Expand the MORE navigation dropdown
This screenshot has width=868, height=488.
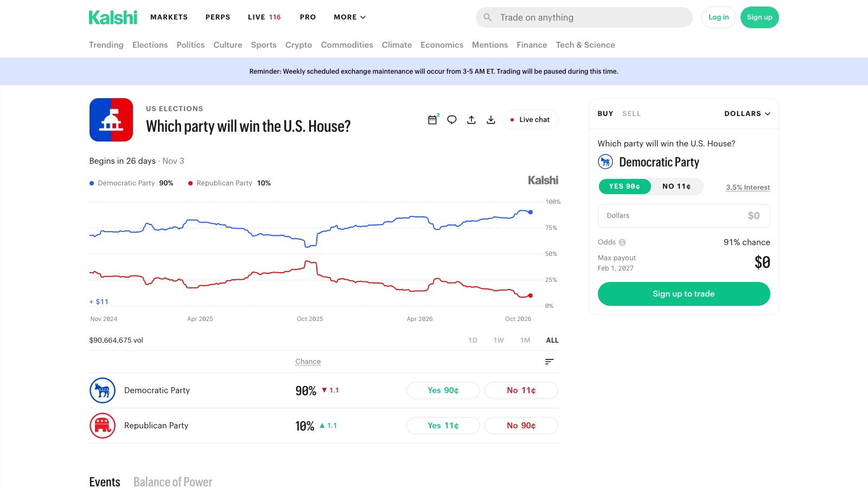tap(350, 17)
